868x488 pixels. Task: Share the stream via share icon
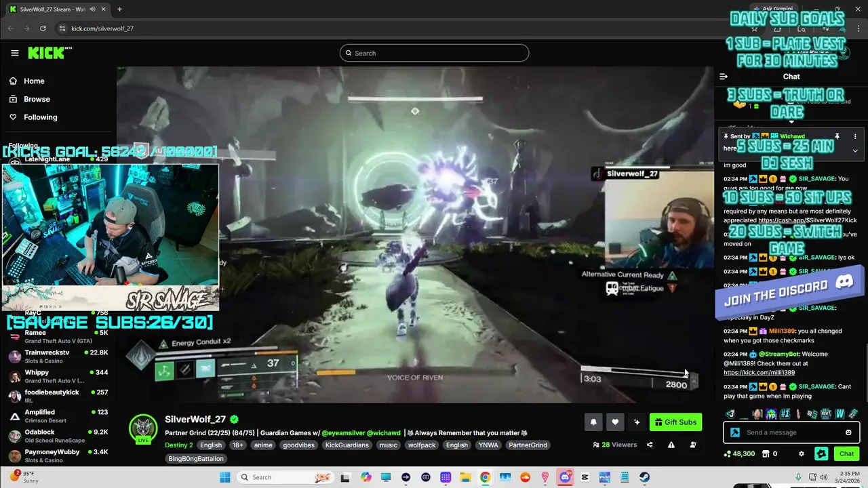click(x=650, y=445)
